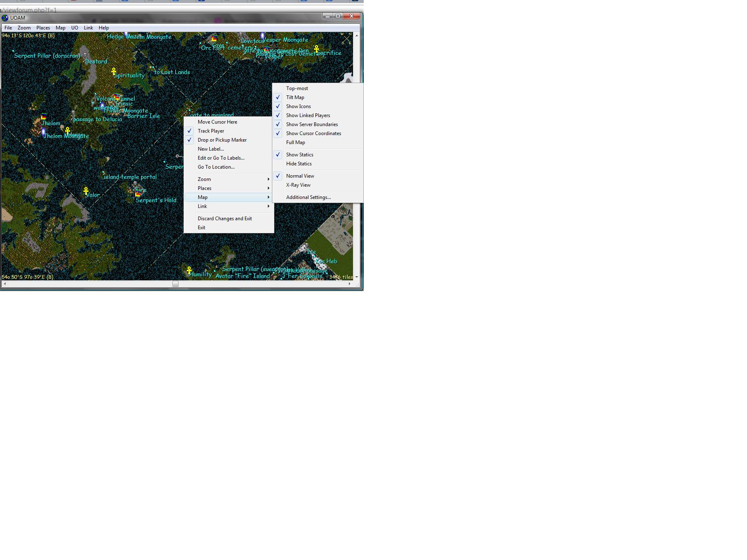Screen dimensions: 747x560
Task: Click the Valor shrine ankh icon
Action: (86, 191)
